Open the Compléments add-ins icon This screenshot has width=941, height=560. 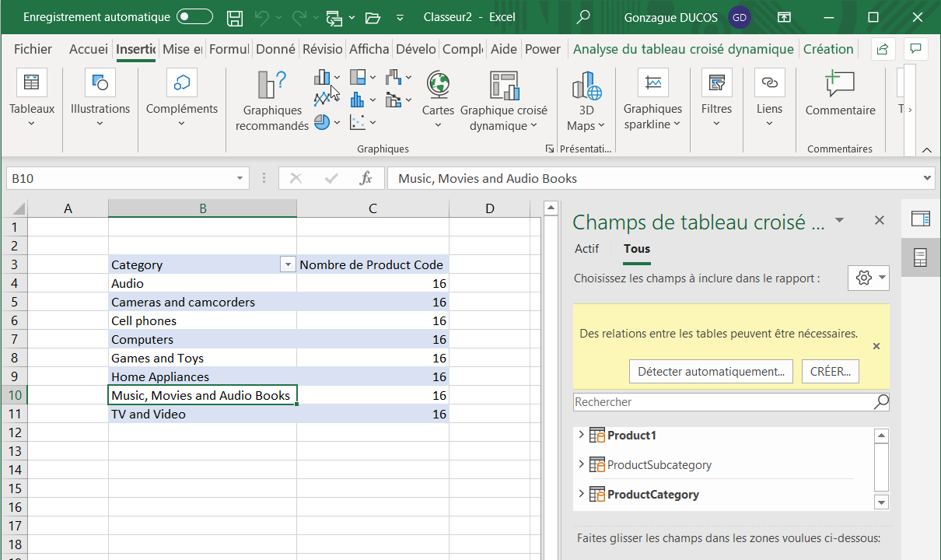[x=182, y=82]
